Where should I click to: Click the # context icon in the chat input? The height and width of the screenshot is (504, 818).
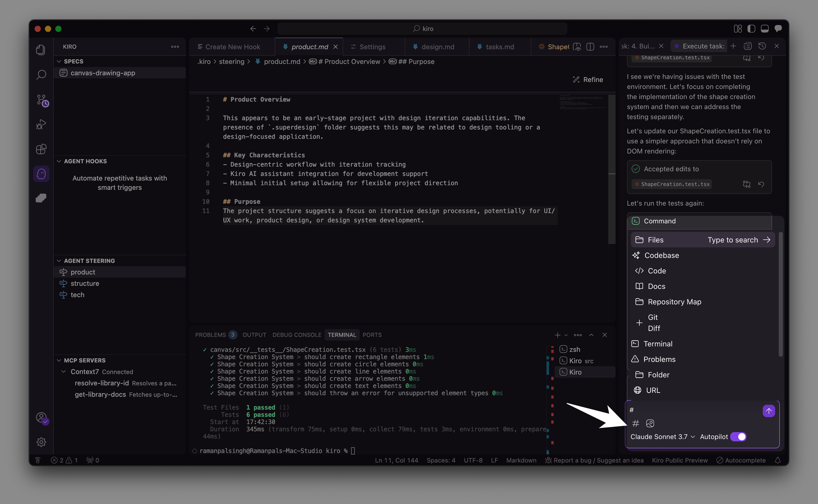pos(635,423)
